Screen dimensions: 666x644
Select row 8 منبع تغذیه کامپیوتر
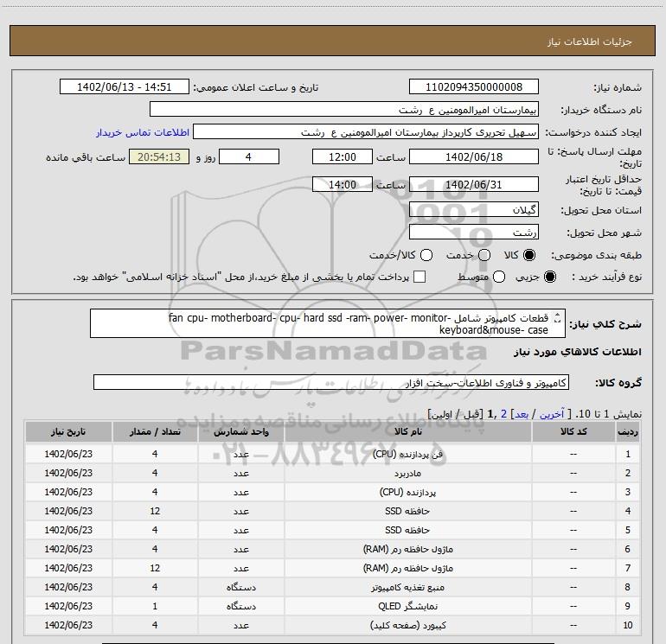pos(332,587)
